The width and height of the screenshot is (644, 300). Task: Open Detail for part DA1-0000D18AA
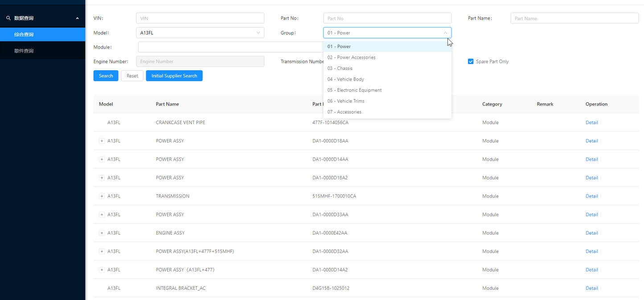591,141
